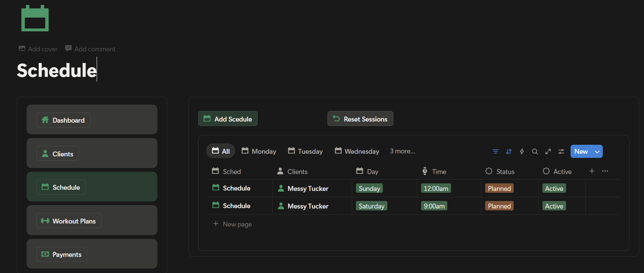
Task: Click Add comment
Action: (x=90, y=49)
